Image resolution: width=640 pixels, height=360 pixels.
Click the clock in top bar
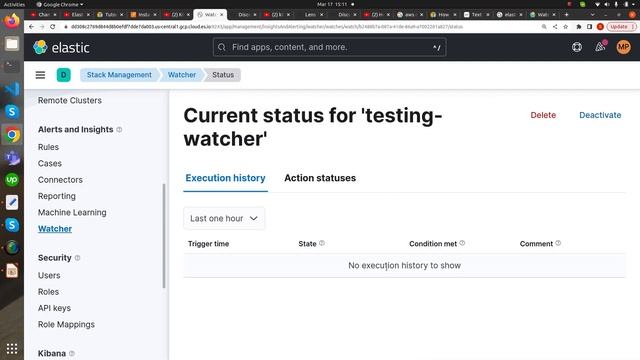pos(332,4)
